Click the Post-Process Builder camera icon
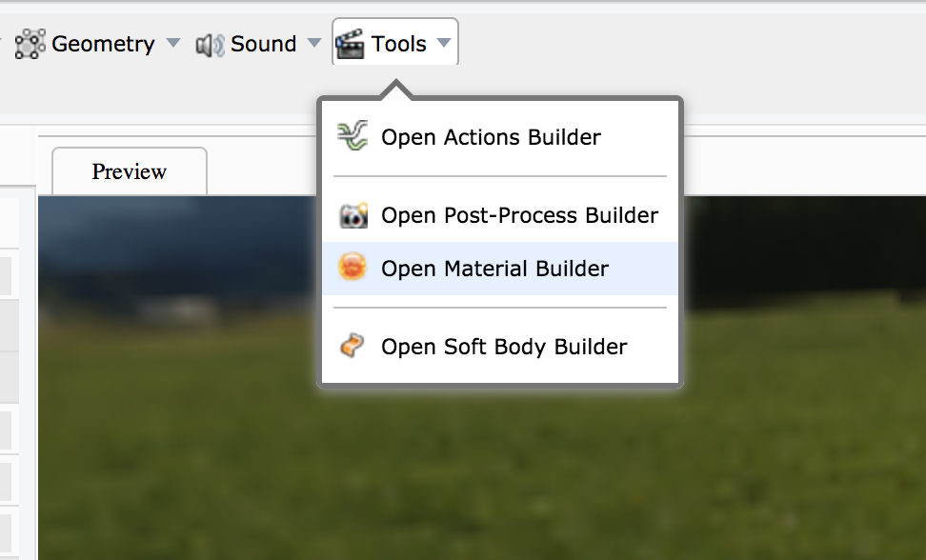The image size is (926, 560). click(x=352, y=216)
